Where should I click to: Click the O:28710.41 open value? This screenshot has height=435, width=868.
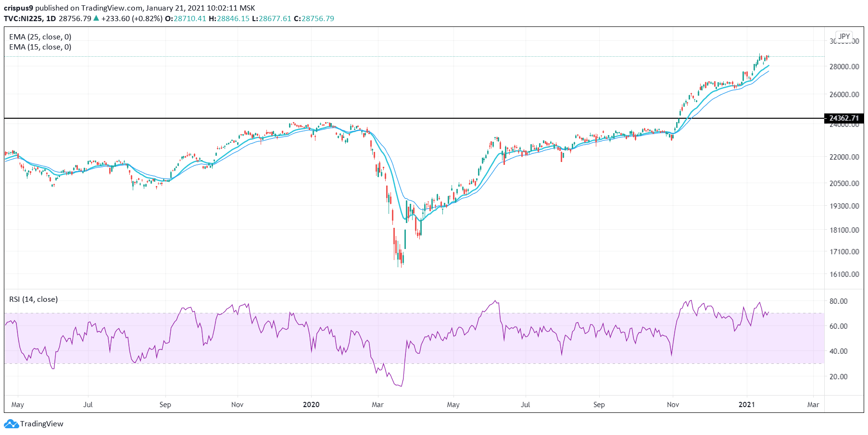(x=186, y=18)
